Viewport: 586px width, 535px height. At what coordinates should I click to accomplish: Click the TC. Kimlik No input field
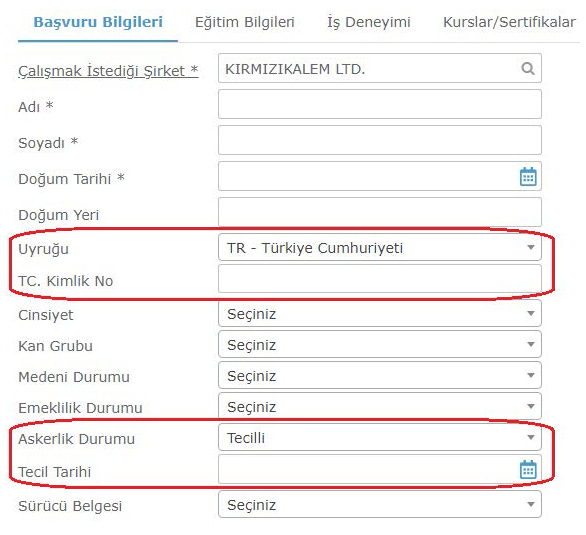[380, 279]
